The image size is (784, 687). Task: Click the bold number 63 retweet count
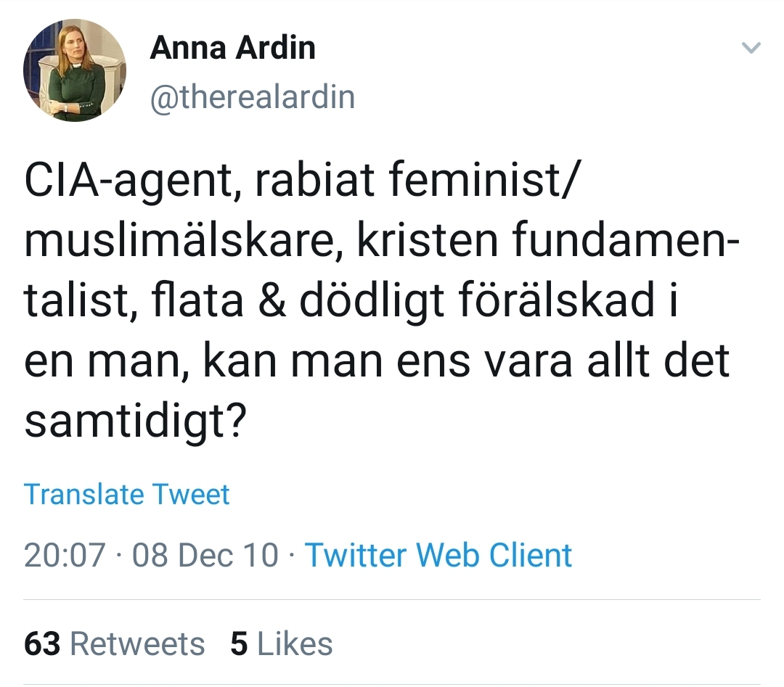[42, 643]
